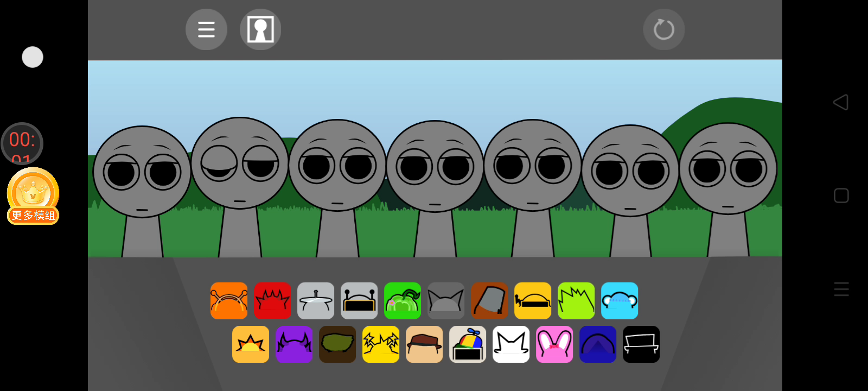Choose the green melon vine character icon
This screenshot has width=868, height=391.
point(403,301)
